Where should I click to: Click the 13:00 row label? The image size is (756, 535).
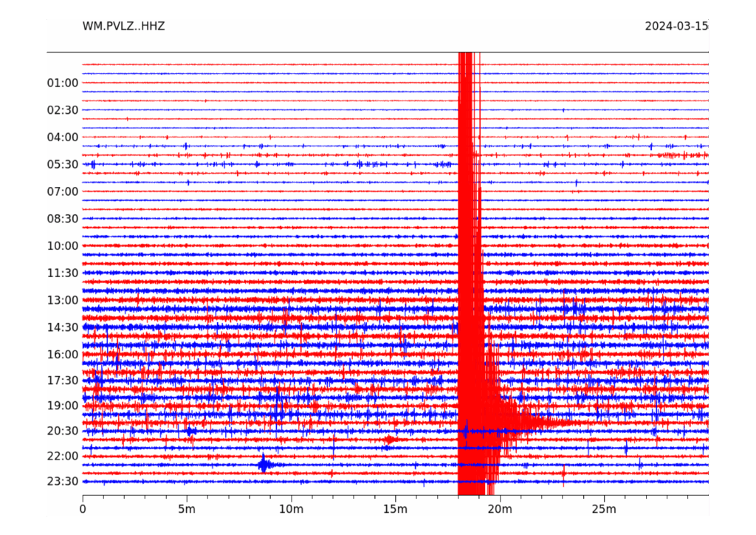coord(63,300)
